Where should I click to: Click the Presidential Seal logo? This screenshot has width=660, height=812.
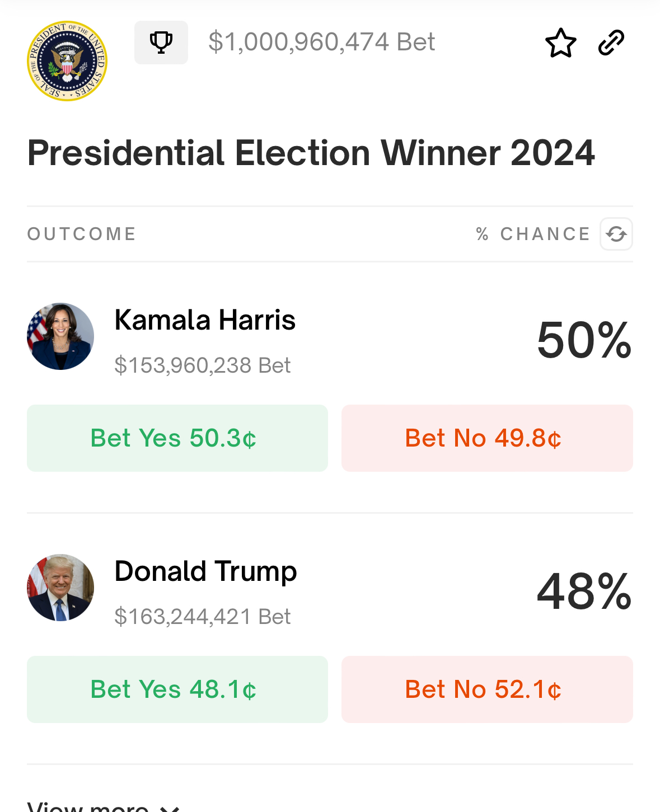67,61
